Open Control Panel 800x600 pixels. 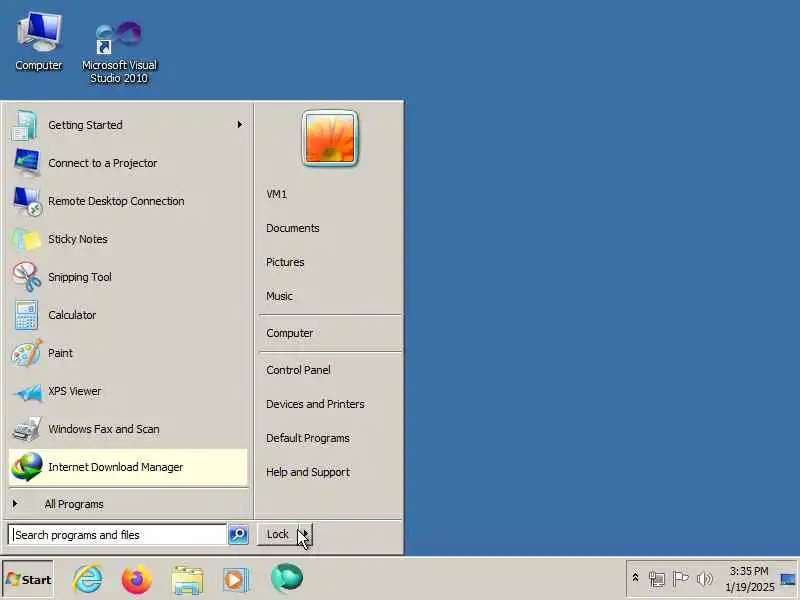click(x=298, y=370)
